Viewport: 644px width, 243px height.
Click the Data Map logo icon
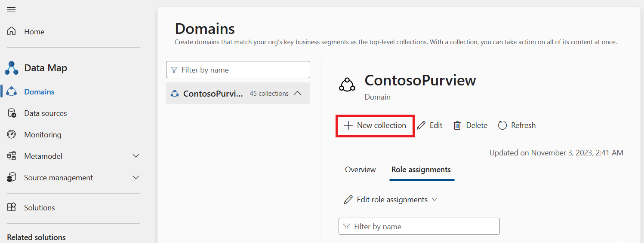tap(12, 68)
